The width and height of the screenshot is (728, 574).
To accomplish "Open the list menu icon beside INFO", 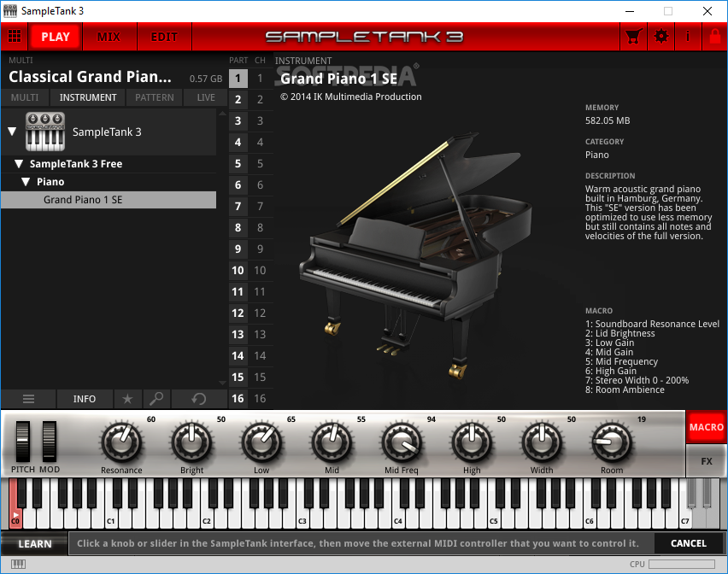I will [x=28, y=399].
